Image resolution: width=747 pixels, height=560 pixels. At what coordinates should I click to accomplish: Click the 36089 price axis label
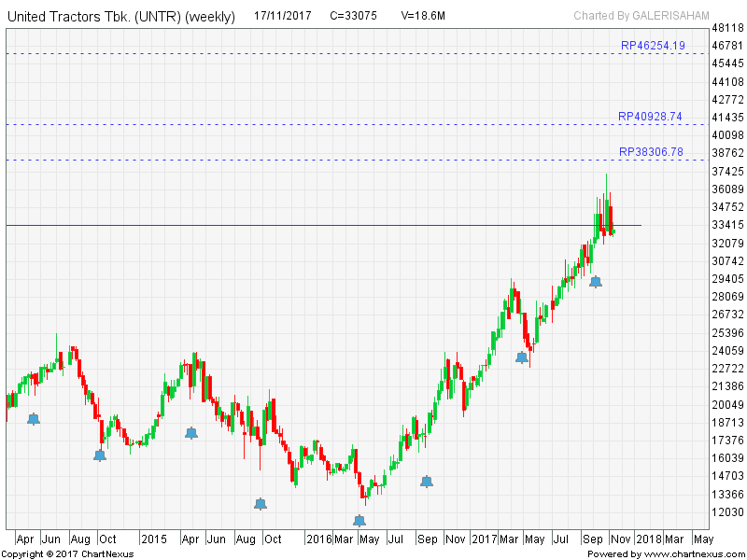coord(727,189)
